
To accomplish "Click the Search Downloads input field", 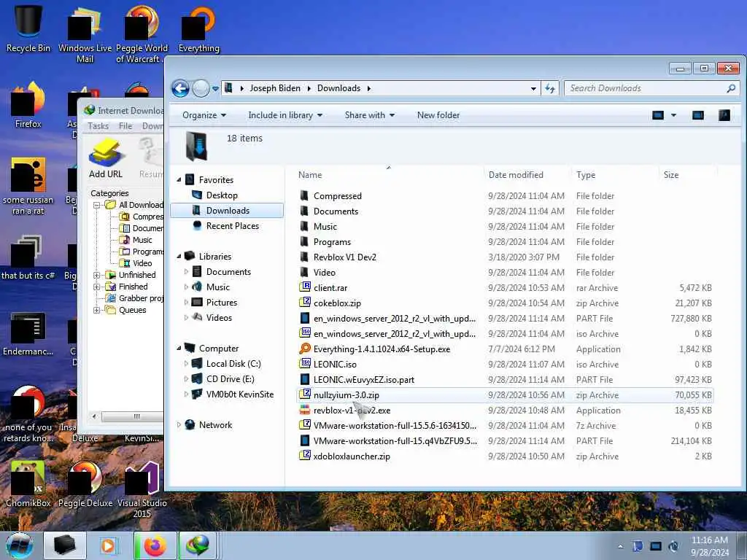I will [646, 88].
